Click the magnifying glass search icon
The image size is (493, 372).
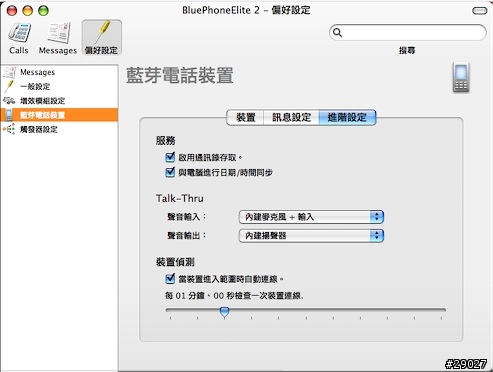point(338,33)
